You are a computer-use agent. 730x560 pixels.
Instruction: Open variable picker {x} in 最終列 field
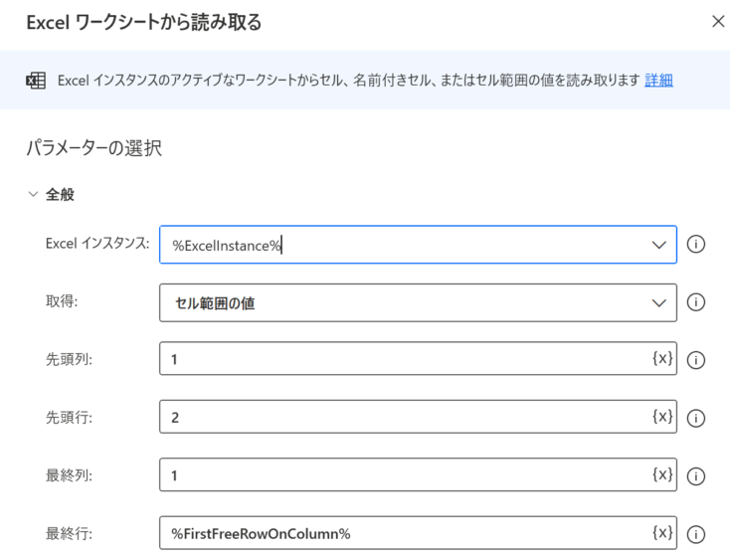click(x=662, y=474)
